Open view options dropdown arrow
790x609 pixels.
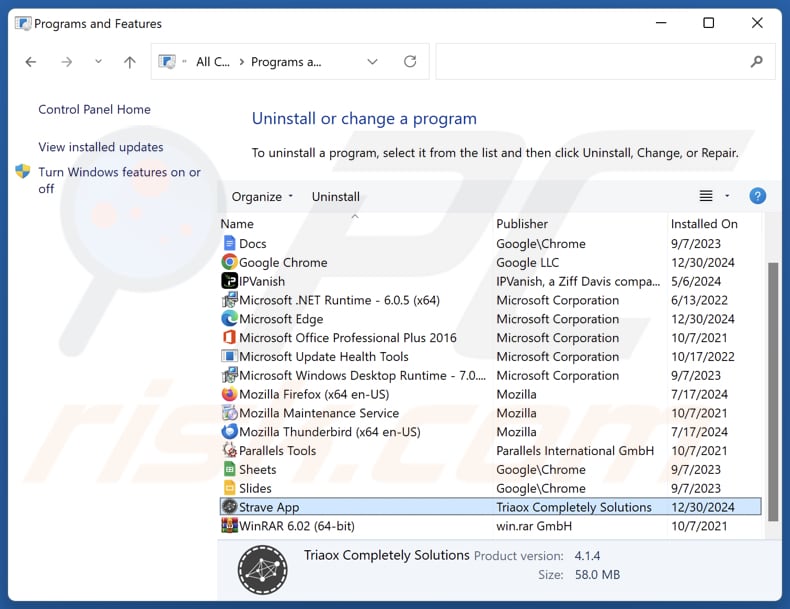727,195
